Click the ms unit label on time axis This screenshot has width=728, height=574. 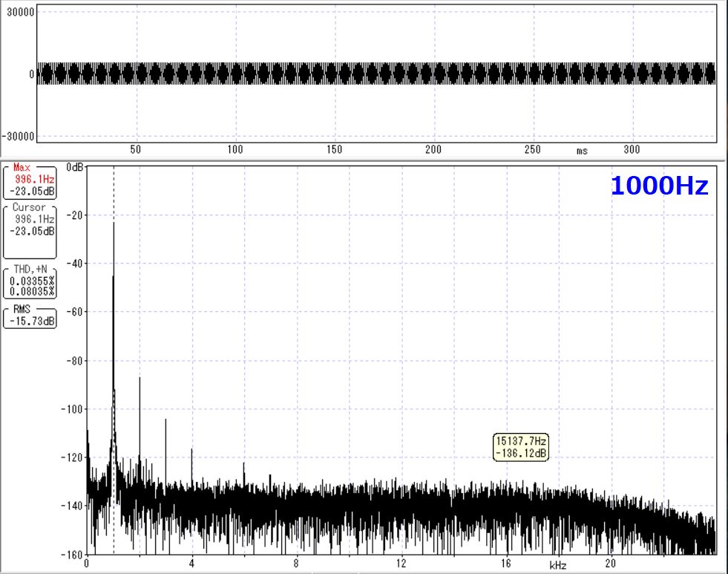tap(582, 151)
